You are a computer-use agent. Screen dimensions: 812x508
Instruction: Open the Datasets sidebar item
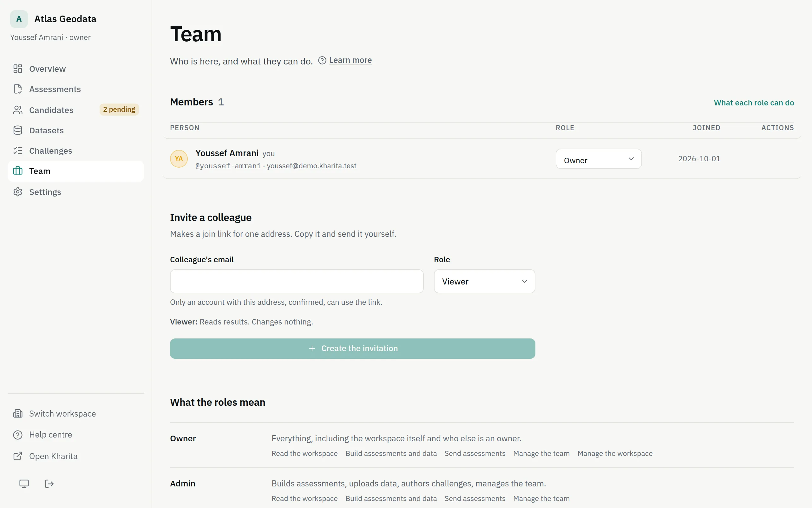point(76,130)
